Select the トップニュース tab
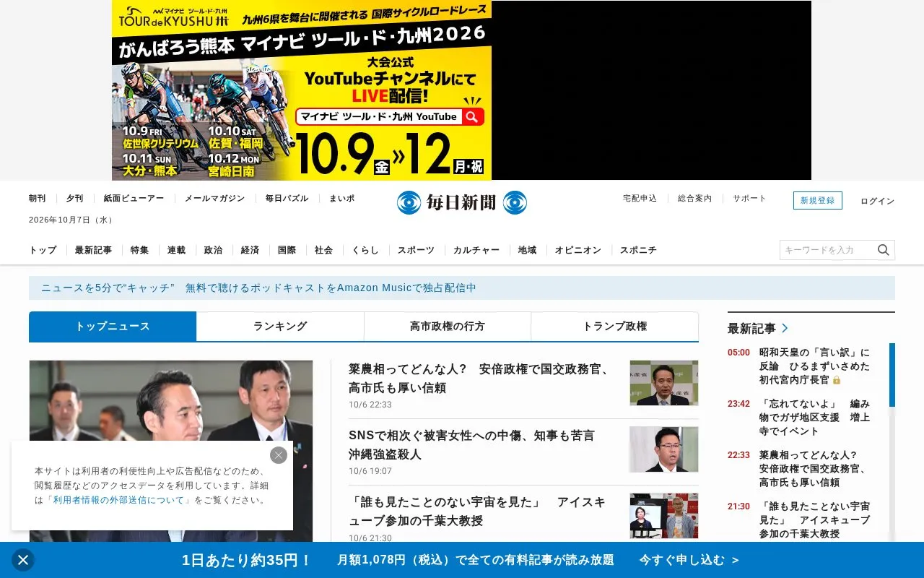 pos(113,327)
